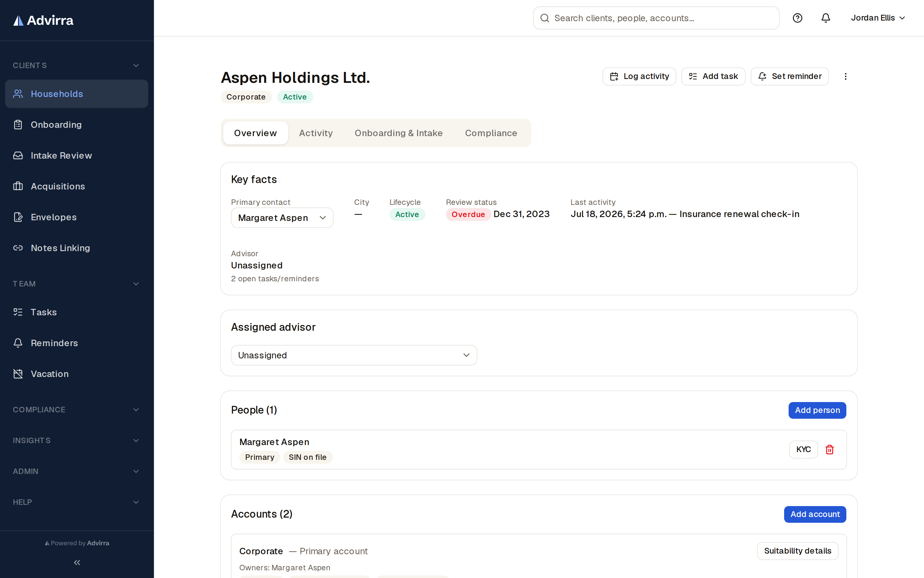Screen dimensions: 924x578
Task: Click the Add person button
Action: point(817,410)
